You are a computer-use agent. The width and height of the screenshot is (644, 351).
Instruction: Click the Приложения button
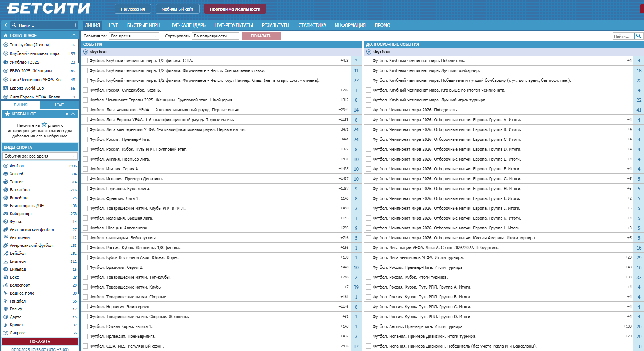pyautogui.click(x=133, y=9)
